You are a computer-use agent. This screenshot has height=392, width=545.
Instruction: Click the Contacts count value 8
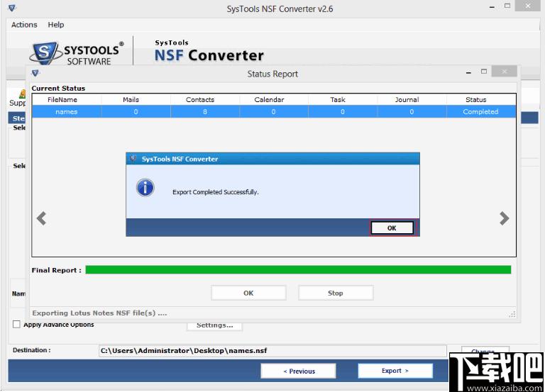[205, 112]
